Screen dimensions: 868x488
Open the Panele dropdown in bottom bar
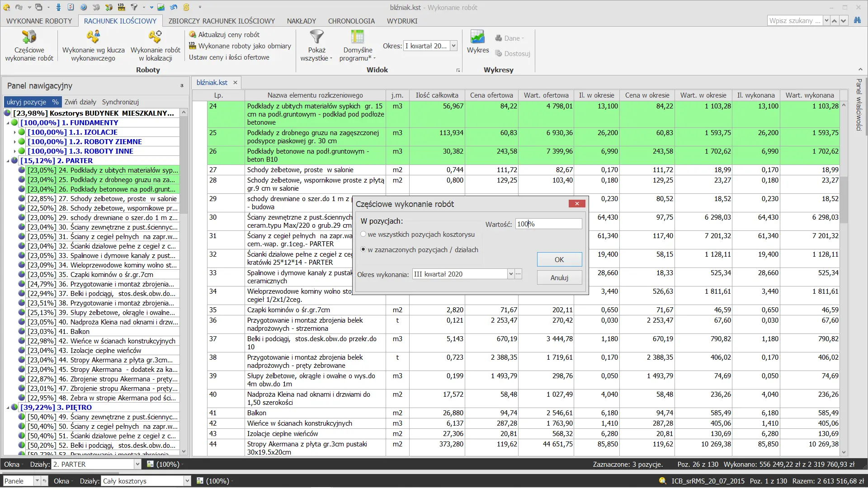37,481
